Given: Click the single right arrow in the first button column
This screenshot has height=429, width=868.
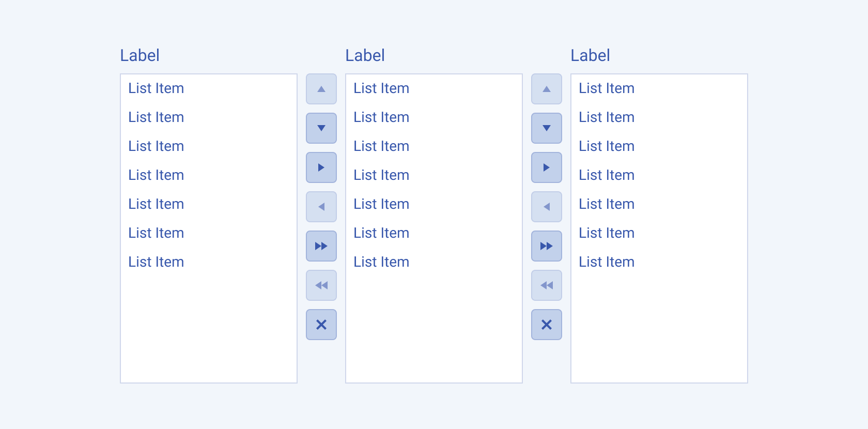Looking at the screenshot, I should (x=321, y=167).
